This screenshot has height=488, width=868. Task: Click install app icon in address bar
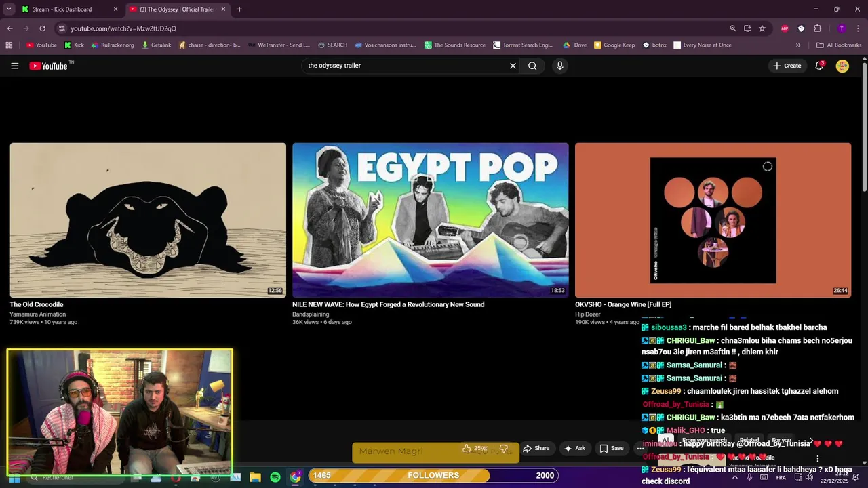point(747,28)
